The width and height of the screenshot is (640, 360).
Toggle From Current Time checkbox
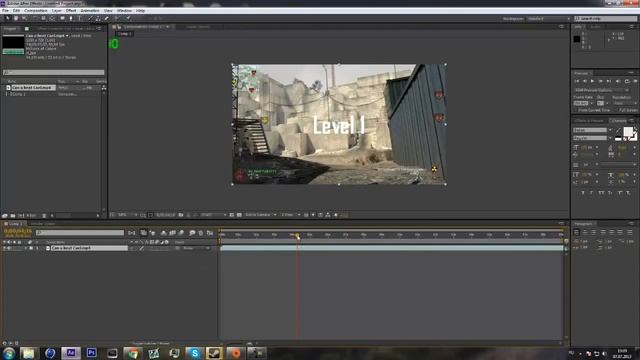[x=576, y=110]
